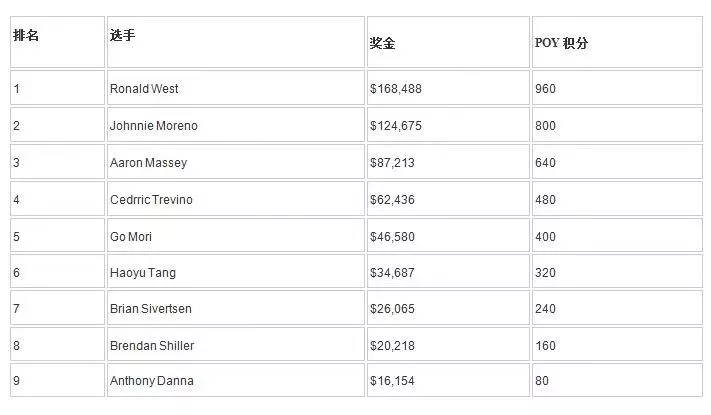
Task: Click the 960 POY points cell
Action: pos(617,88)
